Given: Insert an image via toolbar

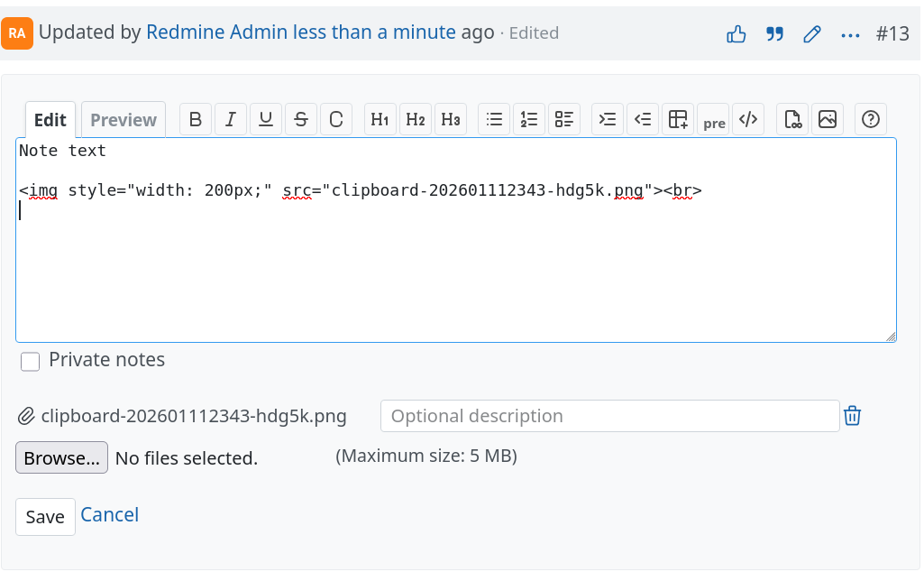Looking at the screenshot, I should tap(827, 119).
